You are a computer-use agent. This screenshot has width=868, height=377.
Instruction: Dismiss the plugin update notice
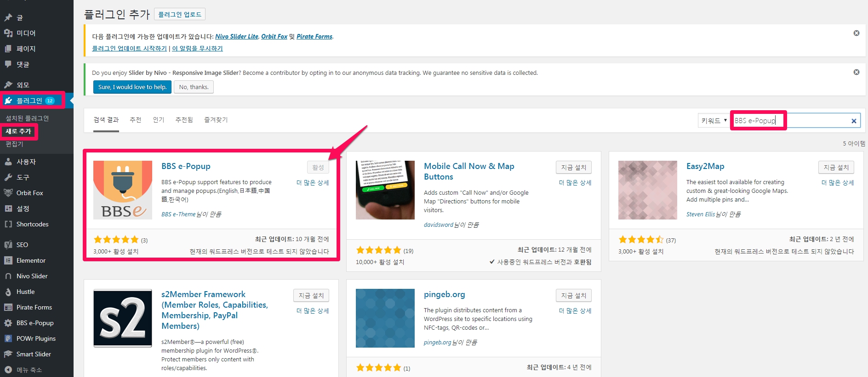click(856, 33)
